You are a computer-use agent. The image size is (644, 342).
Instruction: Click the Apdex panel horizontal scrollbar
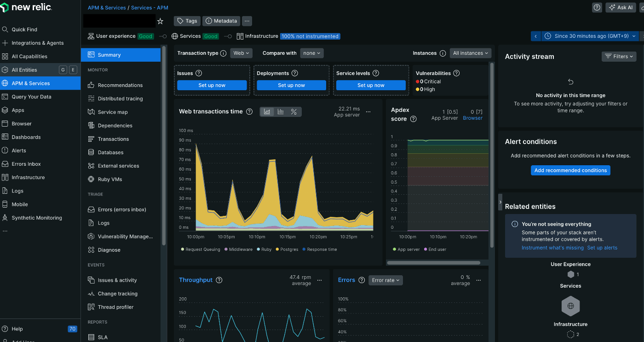pyautogui.click(x=433, y=263)
